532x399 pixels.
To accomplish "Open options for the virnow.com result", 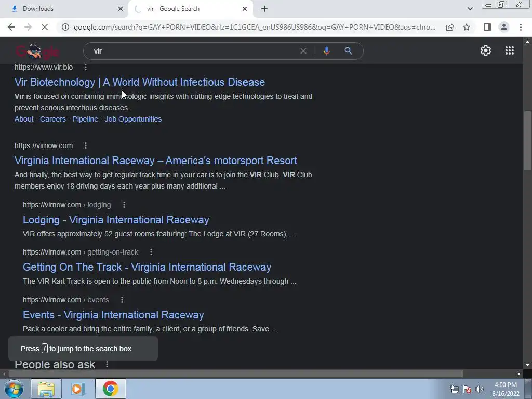I will click(x=86, y=145).
